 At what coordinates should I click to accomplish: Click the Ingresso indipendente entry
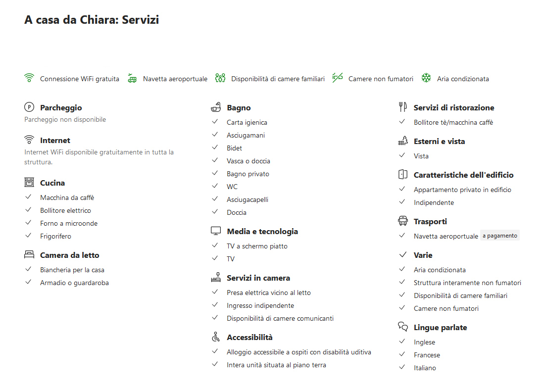click(260, 305)
